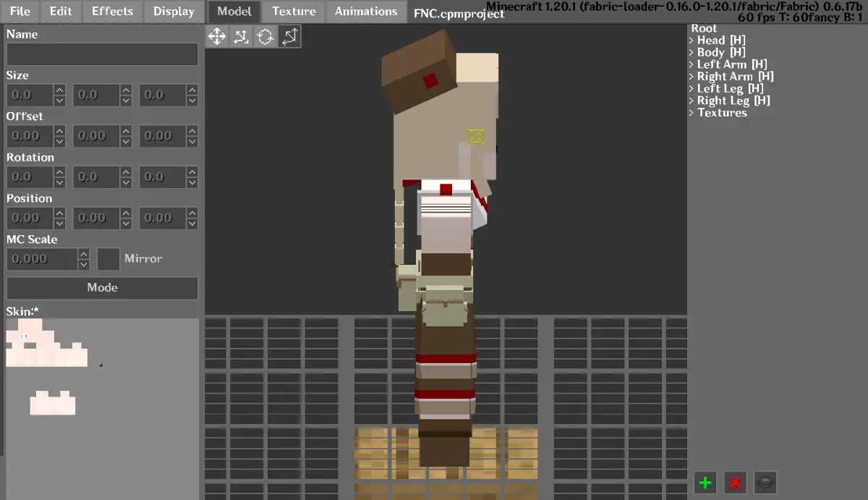Toggle the grey visibility button in tree panel
Screen dimensions: 868x500
pos(766,483)
